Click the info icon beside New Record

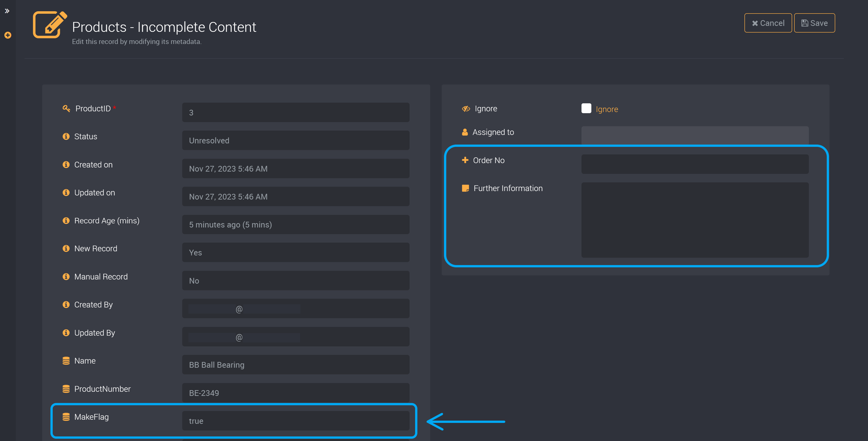pyautogui.click(x=66, y=248)
